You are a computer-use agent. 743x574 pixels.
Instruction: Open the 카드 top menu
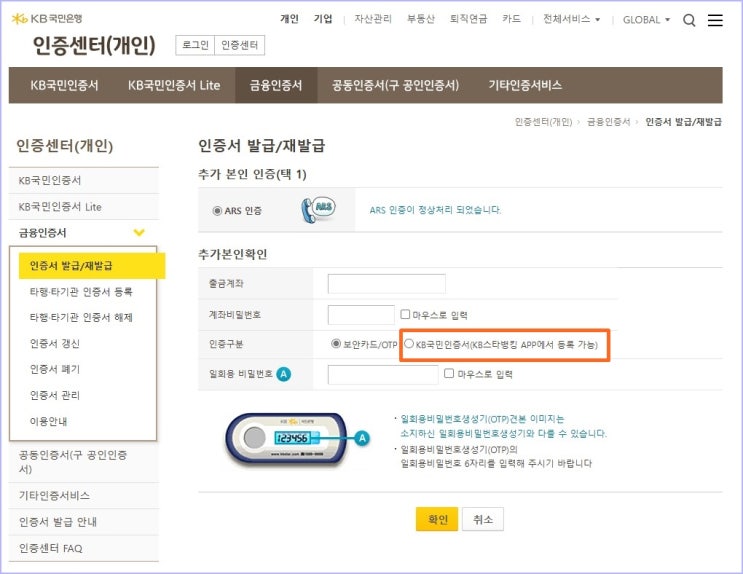pos(511,18)
